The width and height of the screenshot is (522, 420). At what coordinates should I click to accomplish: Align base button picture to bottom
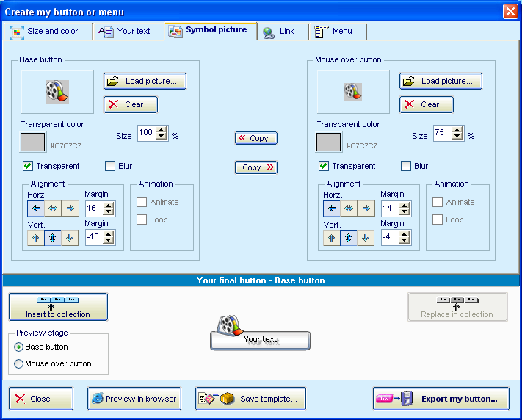[x=70, y=238]
